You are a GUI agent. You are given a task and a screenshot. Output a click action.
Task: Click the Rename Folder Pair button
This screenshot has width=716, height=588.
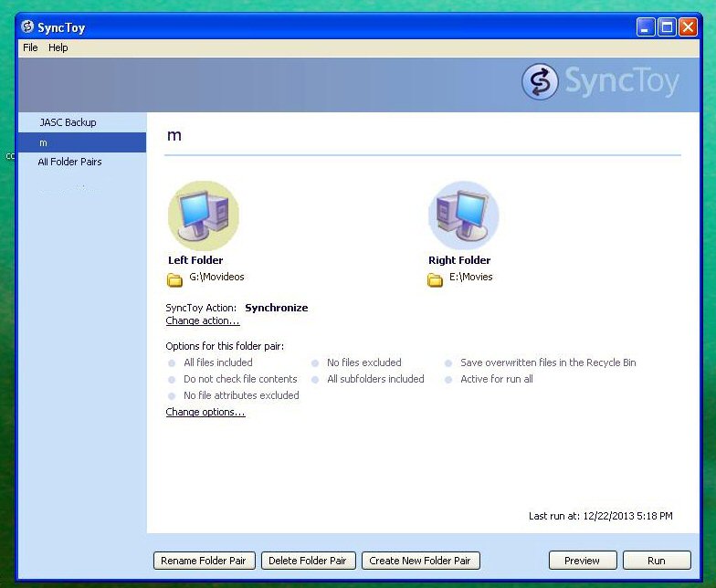point(204,561)
